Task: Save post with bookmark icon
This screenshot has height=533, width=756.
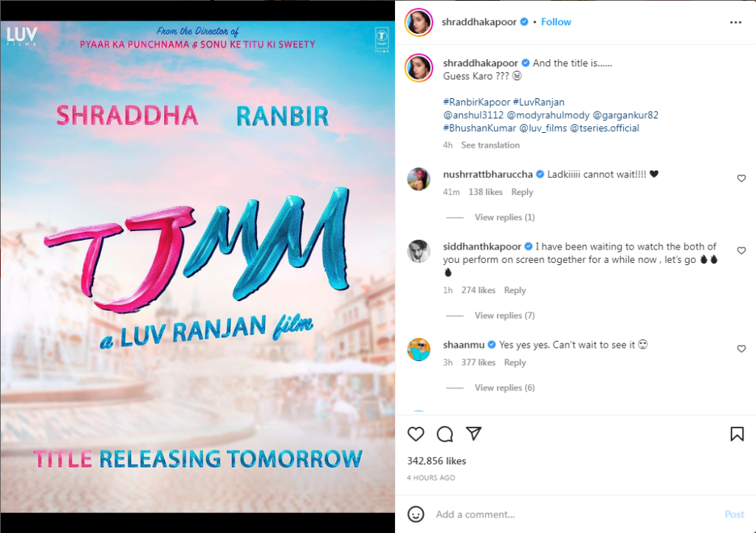Action: pyautogui.click(x=737, y=434)
